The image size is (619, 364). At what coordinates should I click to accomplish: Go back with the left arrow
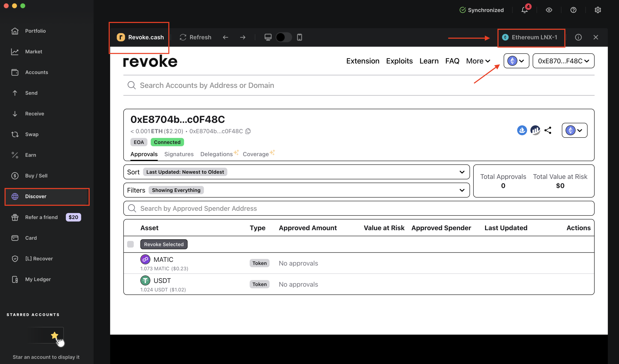[x=226, y=37]
